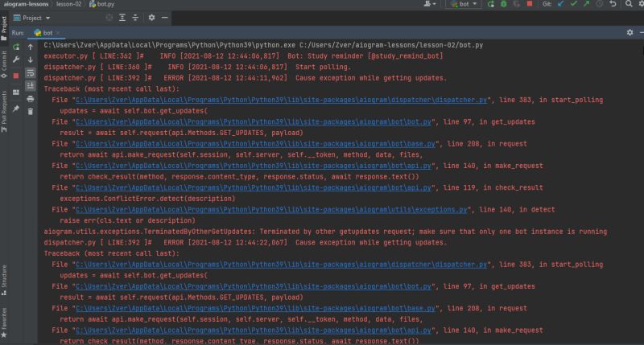Open exceptions.py link, line 140 detect
644x345 pixels.
coord(271,210)
